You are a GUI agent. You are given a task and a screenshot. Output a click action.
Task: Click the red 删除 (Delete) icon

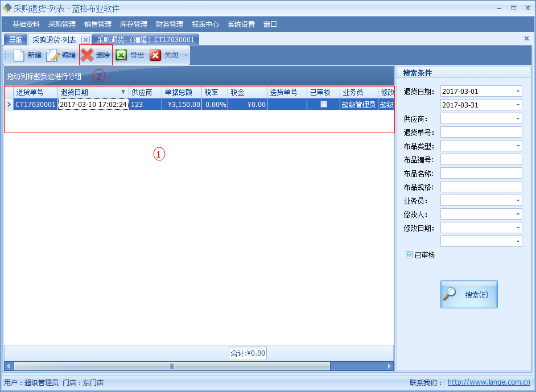click(x=87, y=55)
